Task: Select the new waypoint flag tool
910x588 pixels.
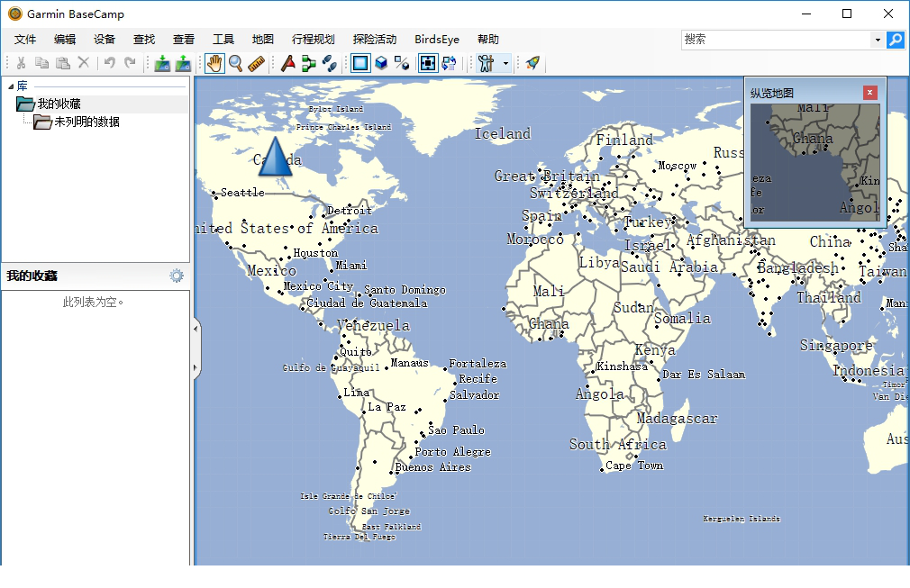Action: click(x=287, y=63)
